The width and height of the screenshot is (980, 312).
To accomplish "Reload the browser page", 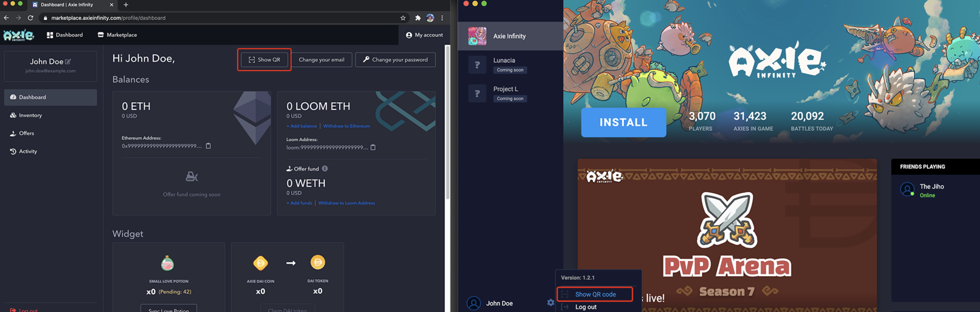I will pyautogui.click(x=30, y=18).
